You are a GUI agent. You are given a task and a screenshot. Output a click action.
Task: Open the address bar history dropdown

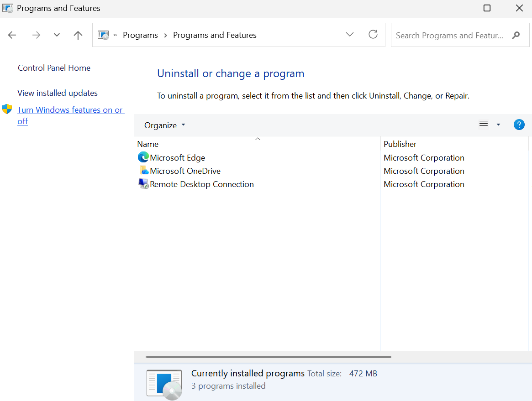[x=350, y=35]
